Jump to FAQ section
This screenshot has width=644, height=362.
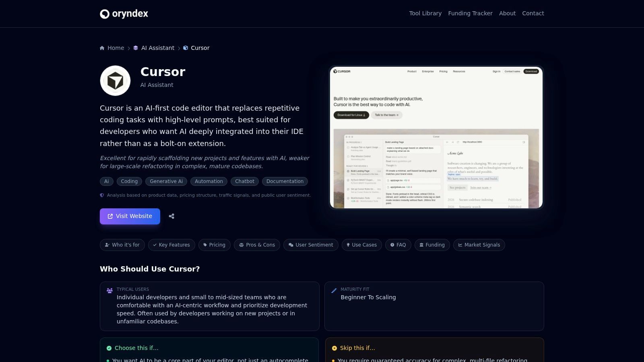pos(398,245)
